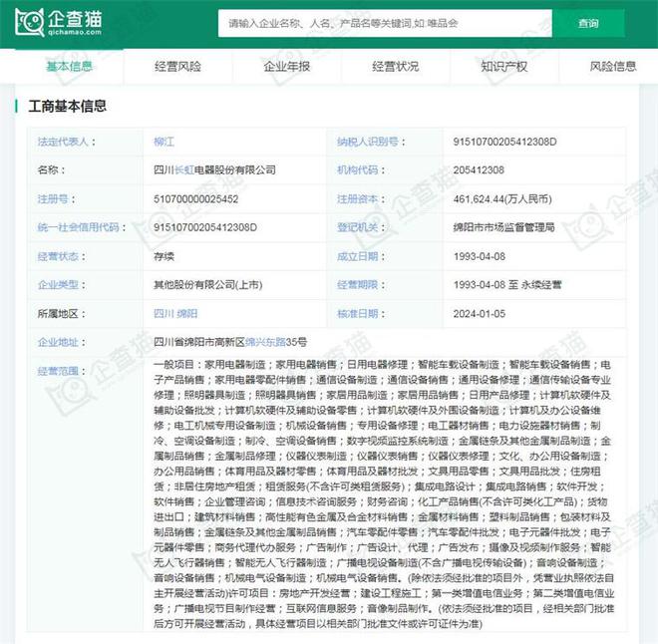Switch to the 基本信息 tab

(x=69, y=66)
